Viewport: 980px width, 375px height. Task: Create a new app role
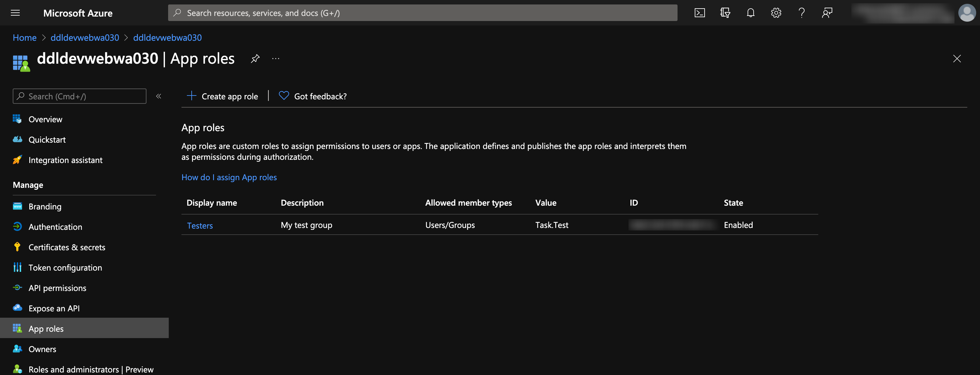tap(222, 96)
